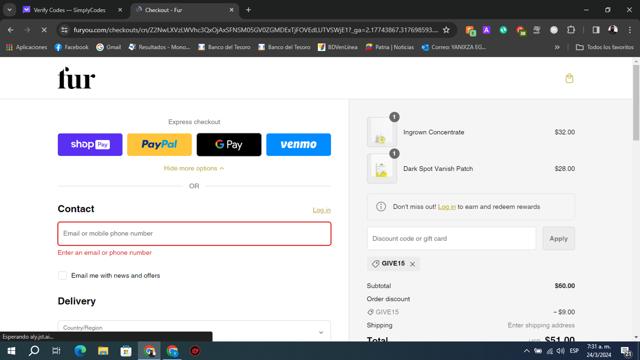Open the Resultados bookmark
640x360 pixels.
click(159, 47)
